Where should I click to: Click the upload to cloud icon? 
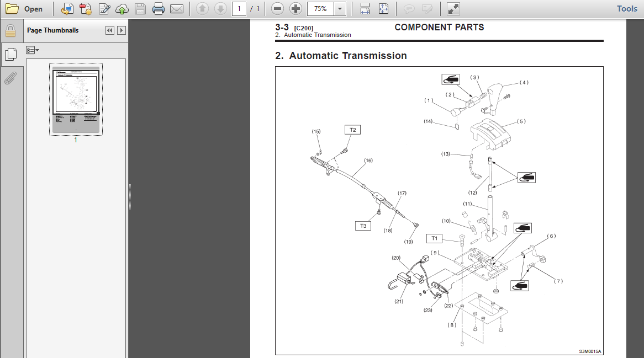[122, 9]
